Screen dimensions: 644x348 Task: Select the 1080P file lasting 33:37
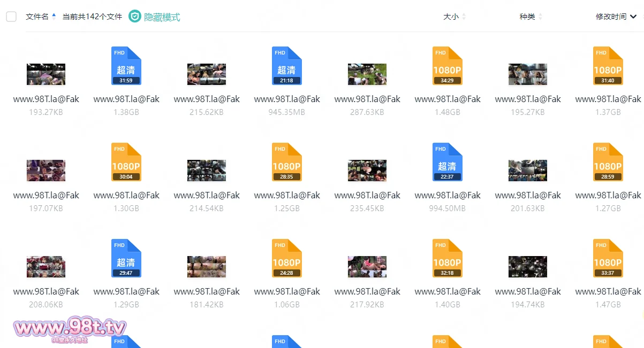[x=608, y=258]
